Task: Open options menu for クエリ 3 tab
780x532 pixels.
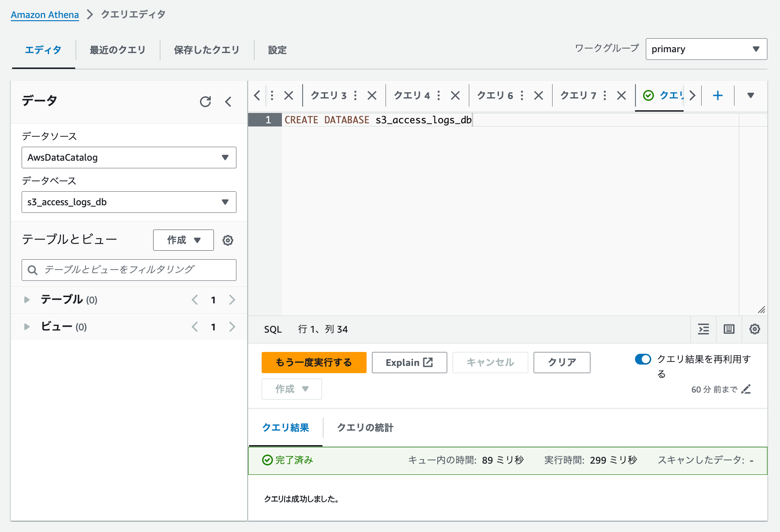Action: point(355,95)
